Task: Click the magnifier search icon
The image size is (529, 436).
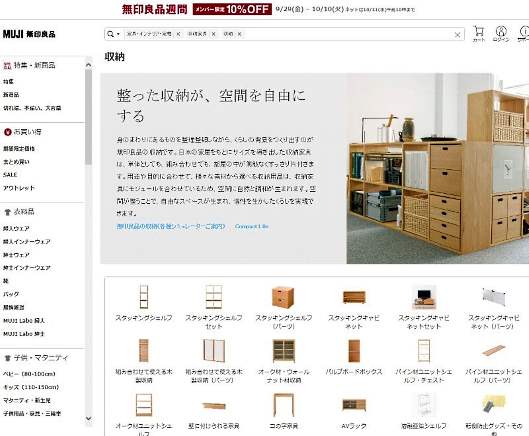Action: click(110, 34)
